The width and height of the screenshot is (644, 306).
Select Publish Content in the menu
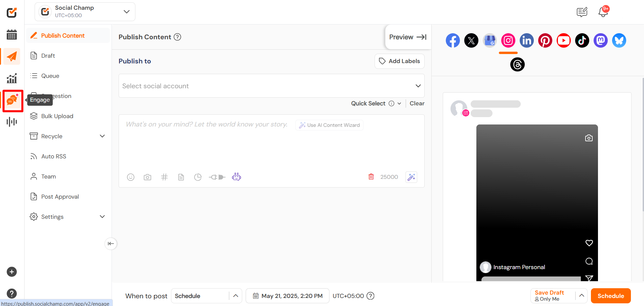(68, 36)
